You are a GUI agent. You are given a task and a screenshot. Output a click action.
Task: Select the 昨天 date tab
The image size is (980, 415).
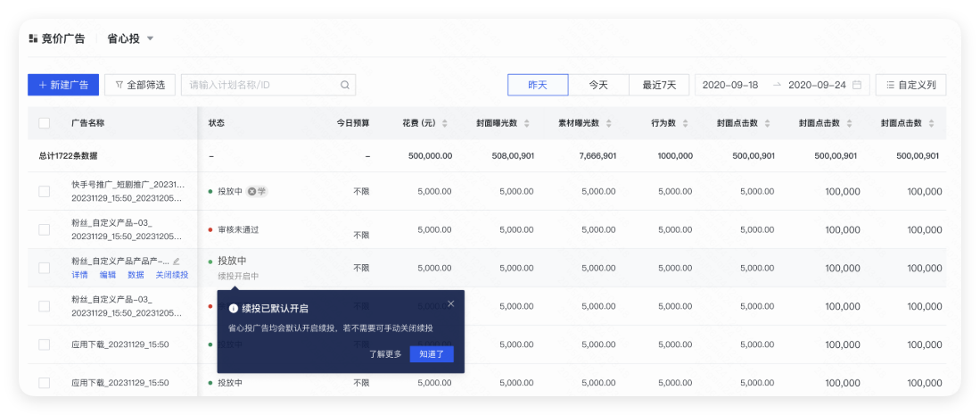point(538,85)
